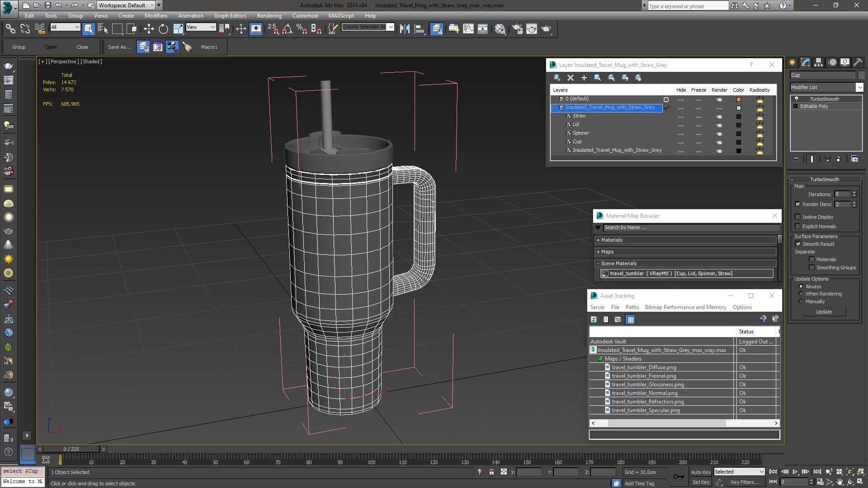The width and height of the screenshot is (868, 488).
Task: Toggle the Angle Snap icon
Action: (287, 29)
